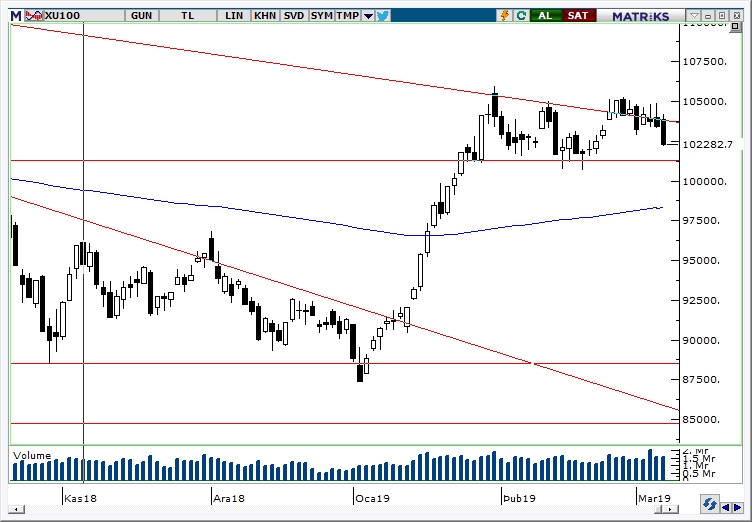Click the lightning bolt quick-order icon
Image resolution: width=752 pixels, height=522 pixels.
505,16
